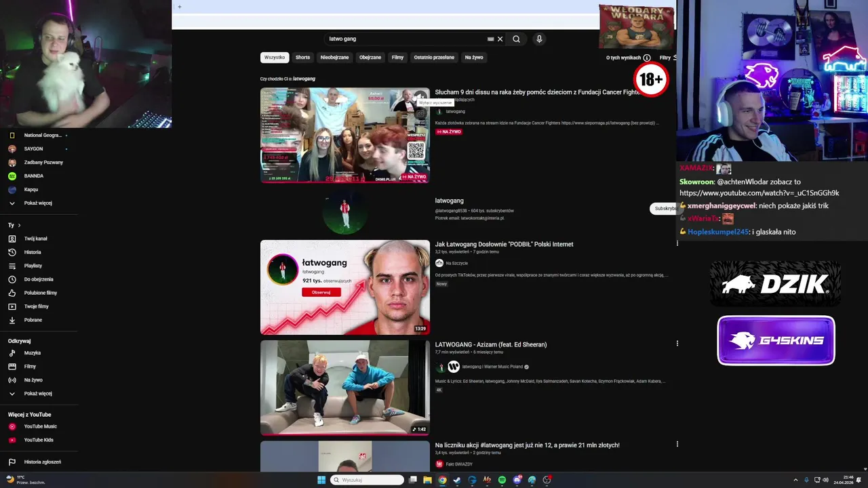The image size is (868, 488).
Task: Click the 'Fakt GWIAZDY' channel name
Action: click(459, 464)
